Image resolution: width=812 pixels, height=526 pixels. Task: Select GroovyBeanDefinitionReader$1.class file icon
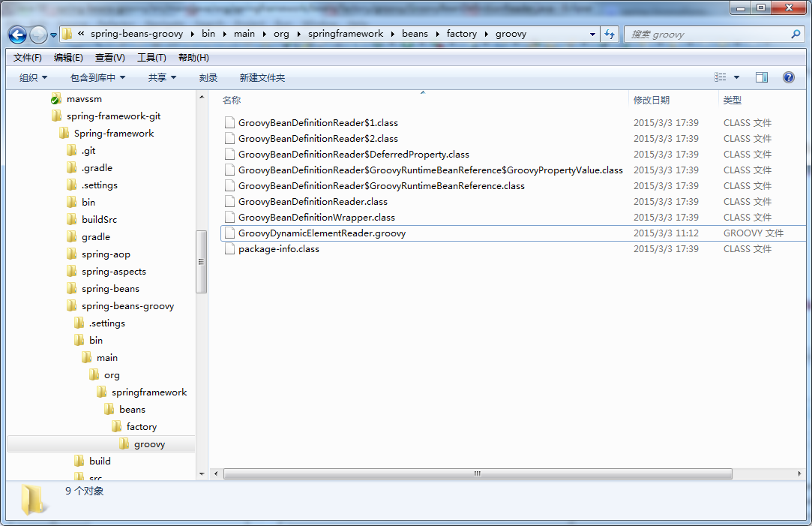point(229,123)
